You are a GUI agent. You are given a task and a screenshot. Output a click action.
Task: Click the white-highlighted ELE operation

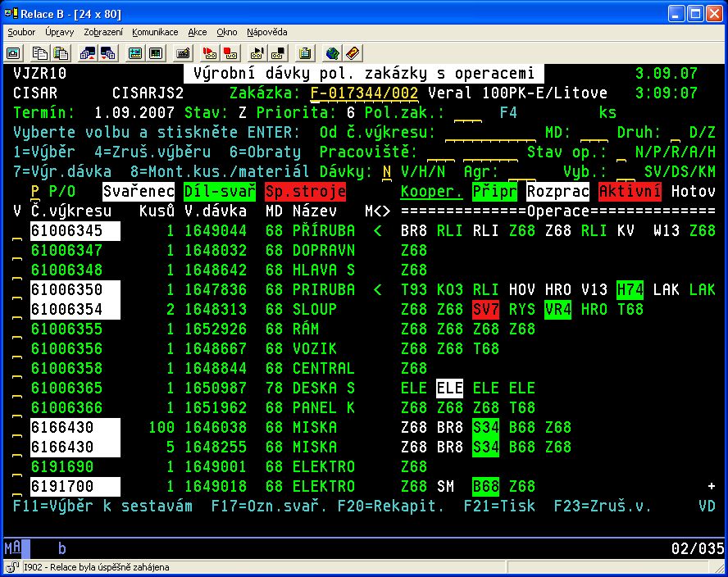449,388
